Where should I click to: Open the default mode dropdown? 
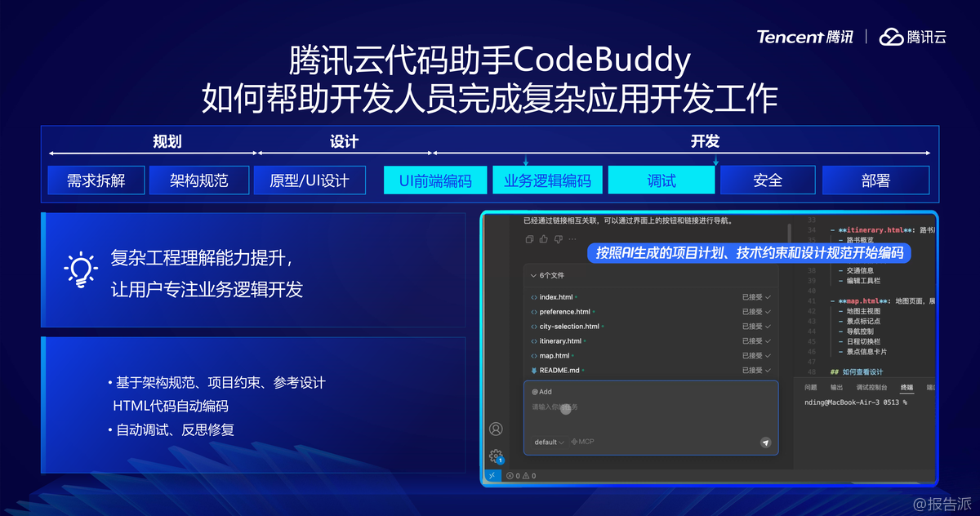click(x=549, y=442)
